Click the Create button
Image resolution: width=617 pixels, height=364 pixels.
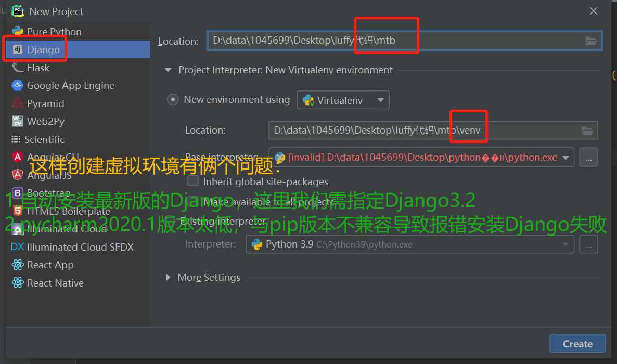tap(577, 343)
